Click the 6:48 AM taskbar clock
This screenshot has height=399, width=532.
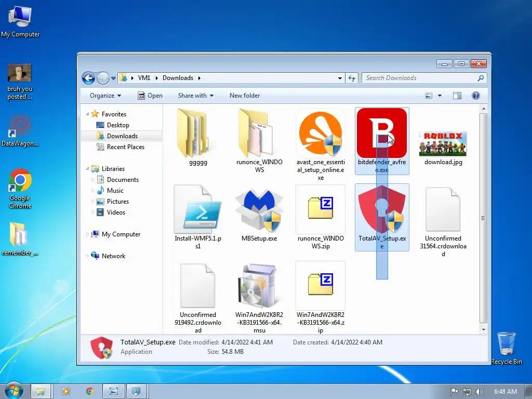click(x=505, y=392)
